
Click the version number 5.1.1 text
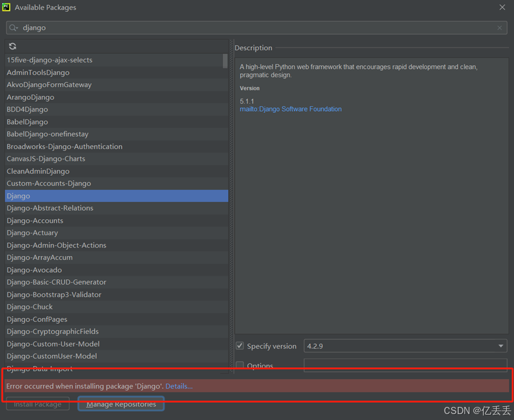(247, 101)
